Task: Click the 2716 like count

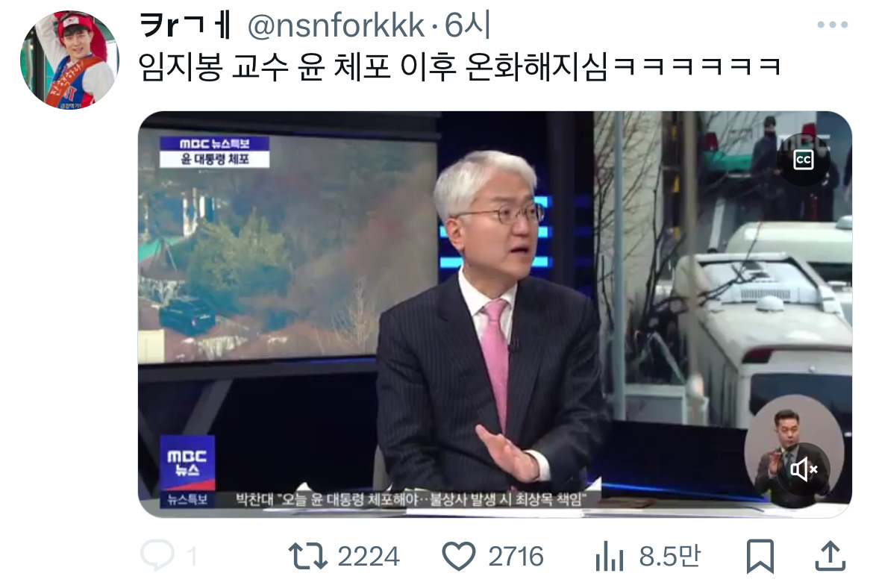Action: click(x=516, y=557)
